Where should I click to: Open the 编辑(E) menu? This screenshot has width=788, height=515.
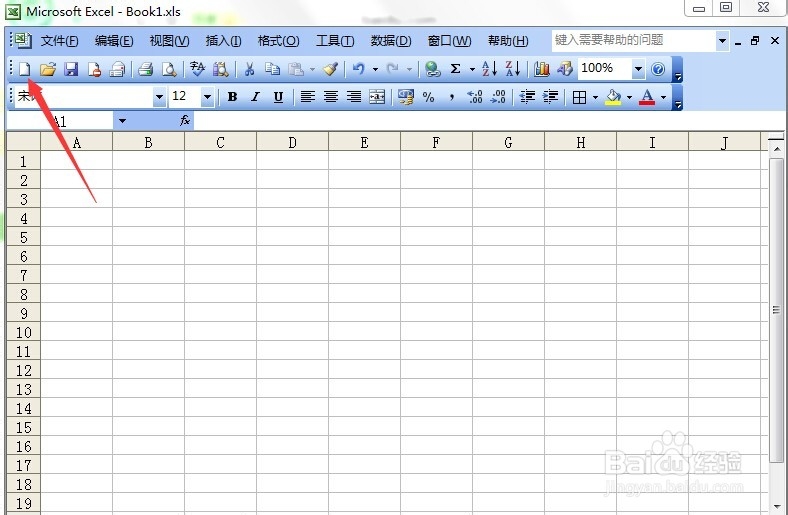[114, 41]
